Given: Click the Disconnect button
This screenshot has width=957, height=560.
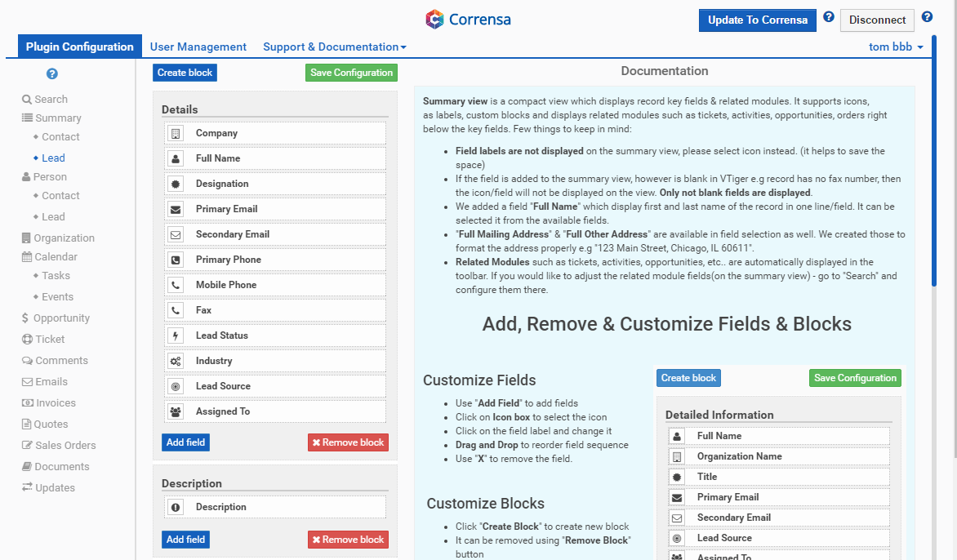Looking at the screenshot, I should pos(877,20).
